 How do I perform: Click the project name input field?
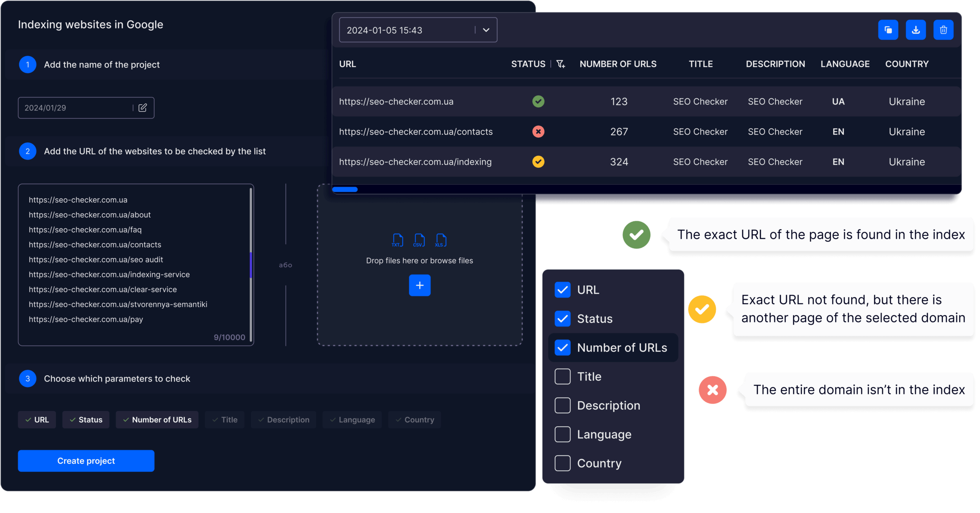(x=86, y=107)
